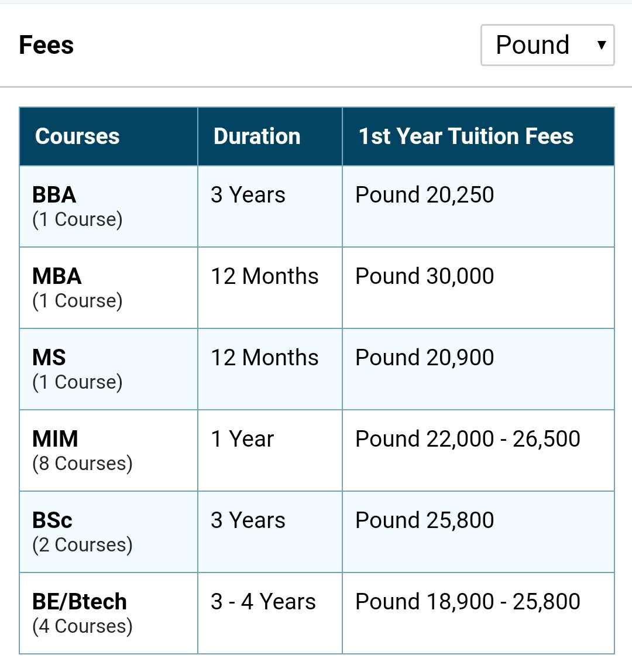Viewport: 632px width, 672px height.
Task: Click the (4 Courses) count under BE/Btech
Action: click(83, 626)
